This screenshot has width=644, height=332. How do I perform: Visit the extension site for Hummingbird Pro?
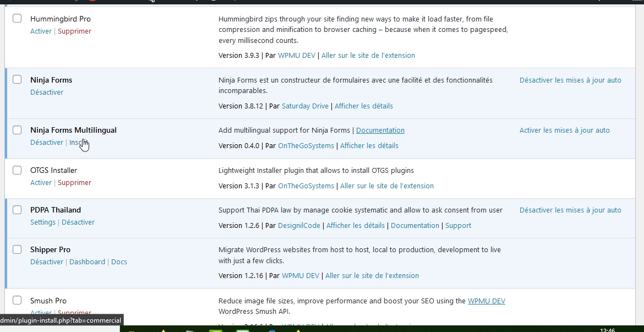pyautogui.click(x=368, y=56)
